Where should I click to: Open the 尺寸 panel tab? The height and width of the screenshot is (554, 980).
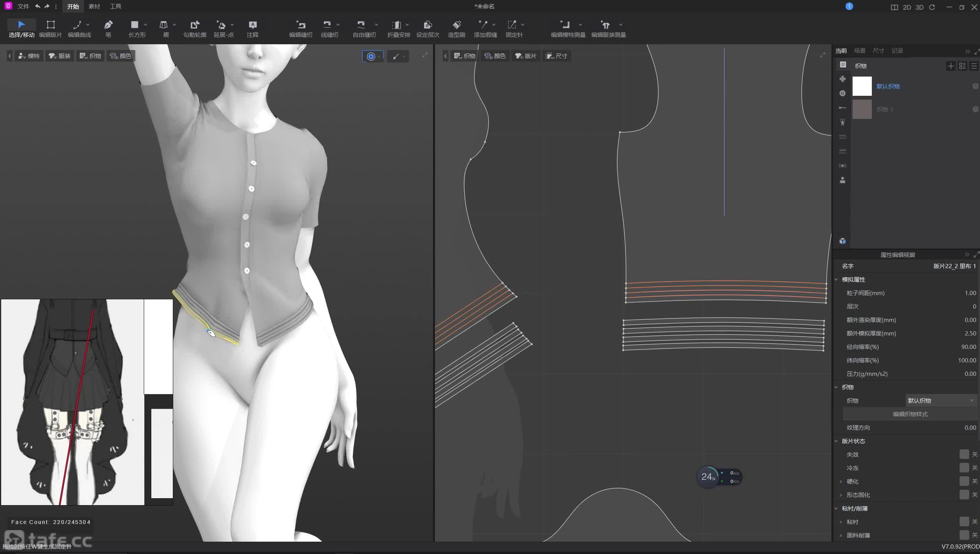tap(878, 50)
